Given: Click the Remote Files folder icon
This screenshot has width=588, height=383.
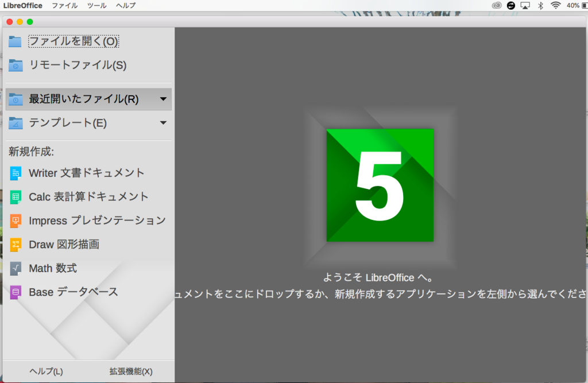Looking at the screenshot, I should coord(16,65).
